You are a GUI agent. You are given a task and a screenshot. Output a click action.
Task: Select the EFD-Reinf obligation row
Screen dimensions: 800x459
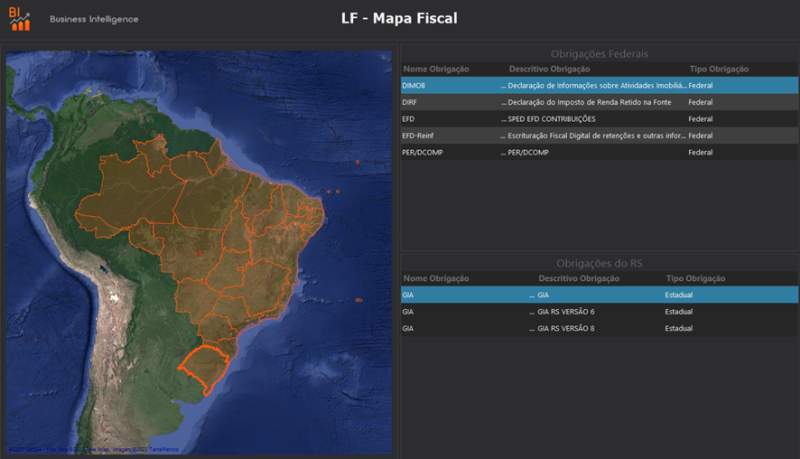(599, 136)
